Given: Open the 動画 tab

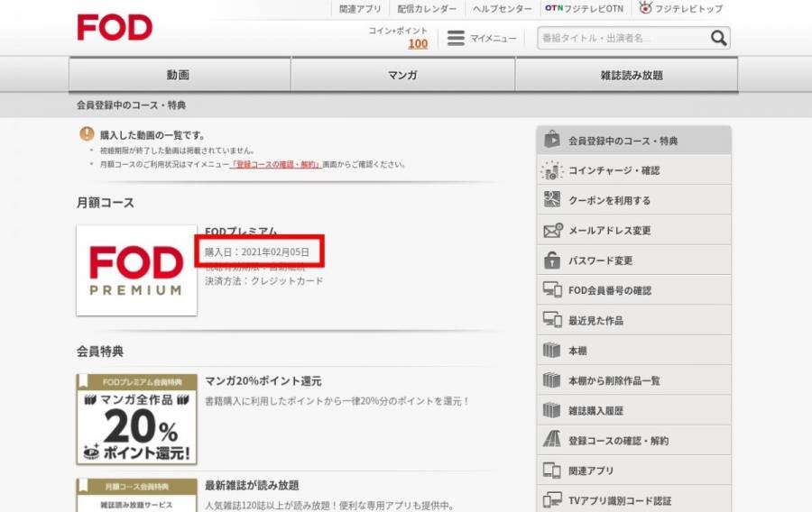Looking at the screenshot, I should 180,75.
